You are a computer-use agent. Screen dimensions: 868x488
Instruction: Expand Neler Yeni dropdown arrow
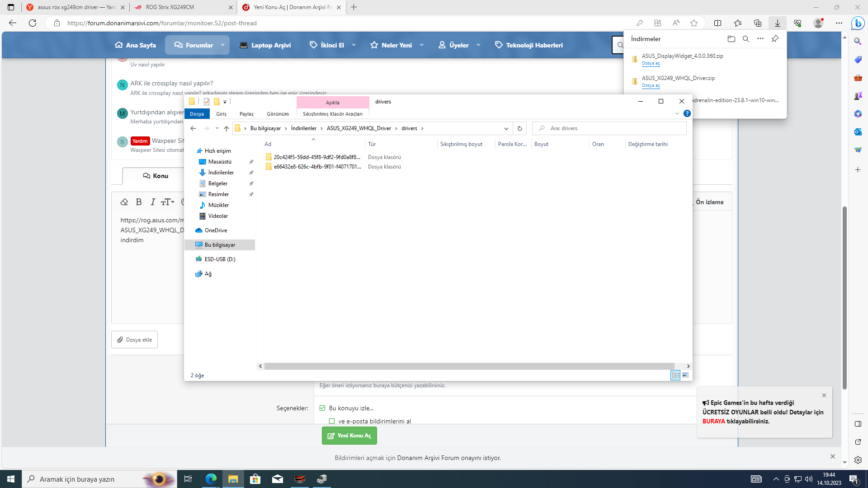422,45
